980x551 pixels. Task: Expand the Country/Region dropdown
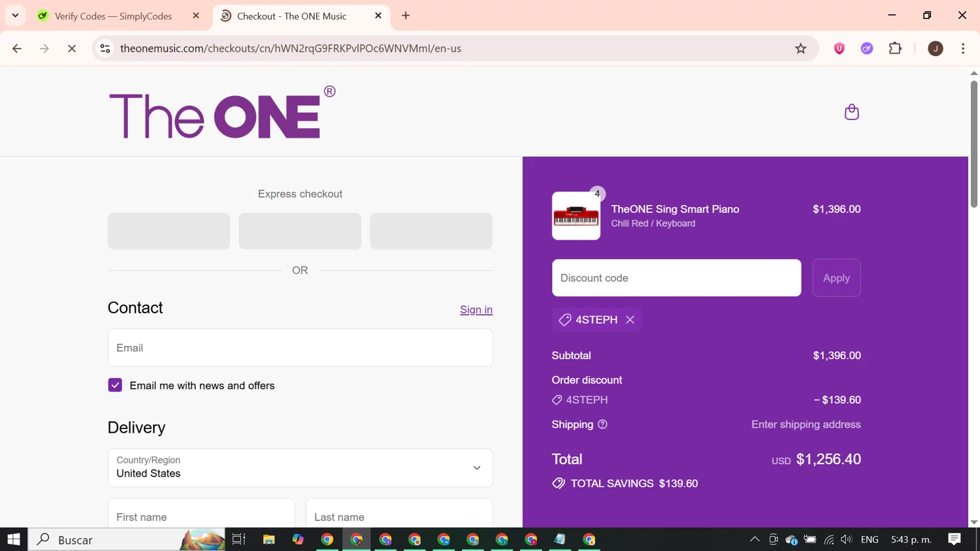[300, 467]
